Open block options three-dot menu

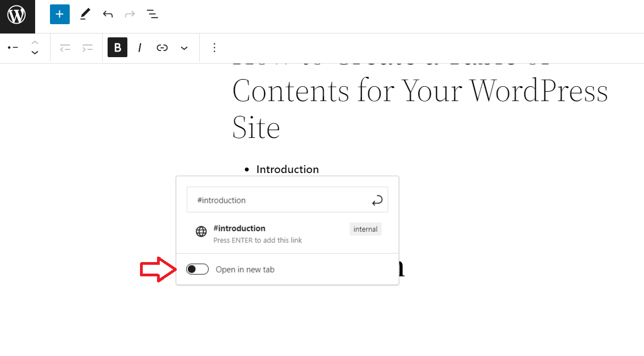[215, 48]
